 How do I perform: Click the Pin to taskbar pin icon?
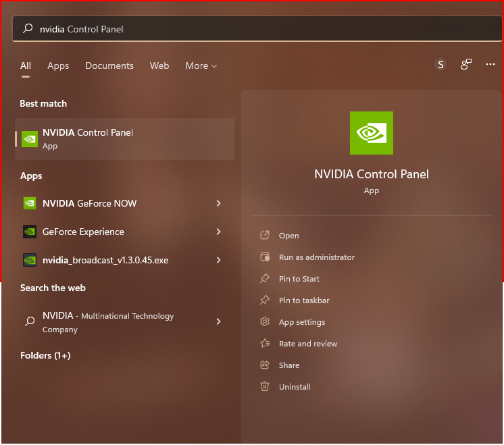[265, 300]
